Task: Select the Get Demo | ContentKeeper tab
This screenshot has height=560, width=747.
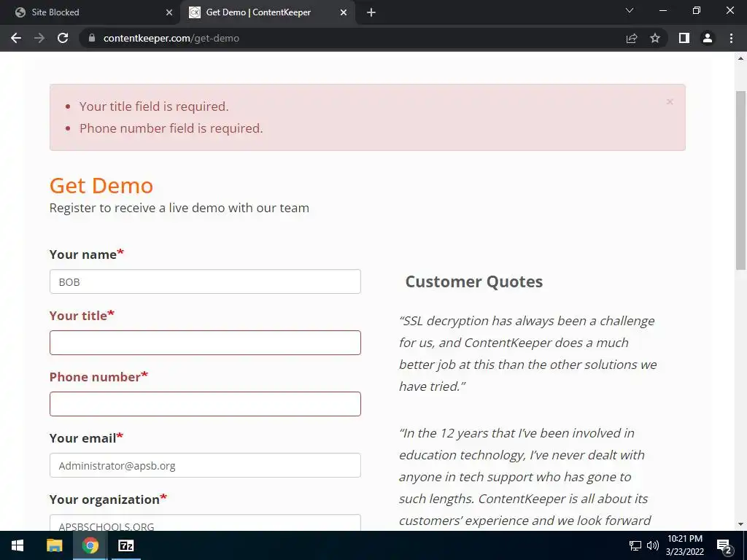Action: tap(267, 12)
